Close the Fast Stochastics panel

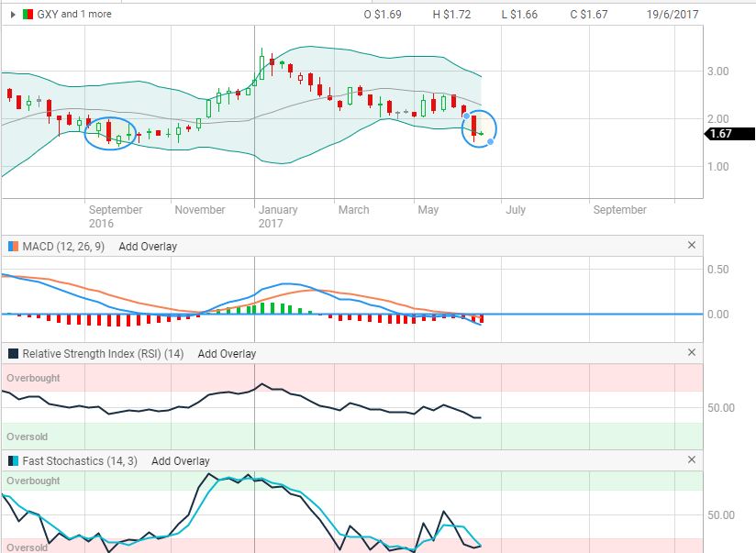pos(692,459)
